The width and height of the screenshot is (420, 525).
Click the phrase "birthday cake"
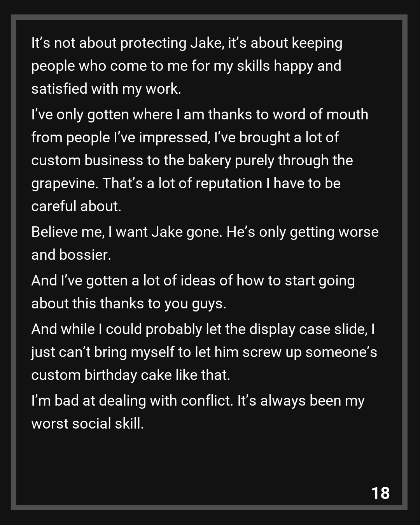click(128, 375)
